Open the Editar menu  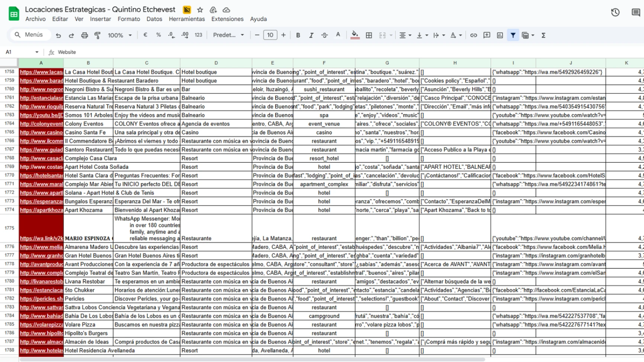point(60,19)
